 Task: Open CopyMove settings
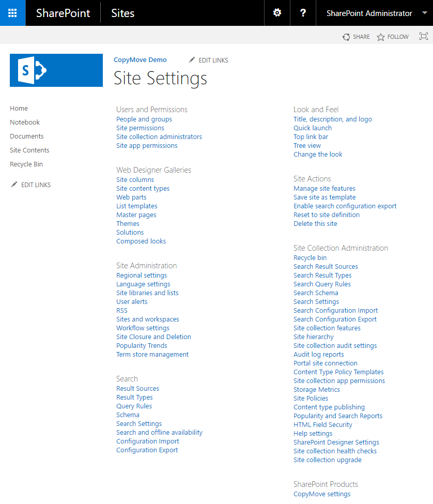321,494
